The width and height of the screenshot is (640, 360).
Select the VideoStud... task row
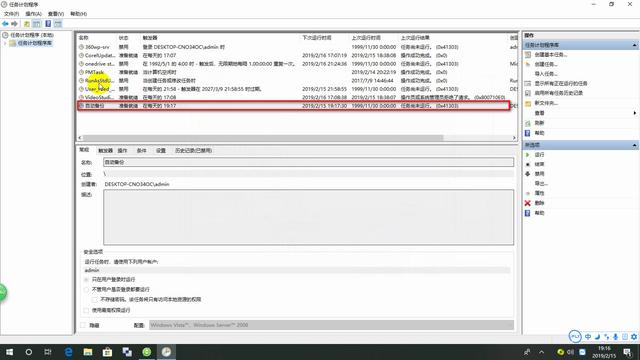pos(297,97)
